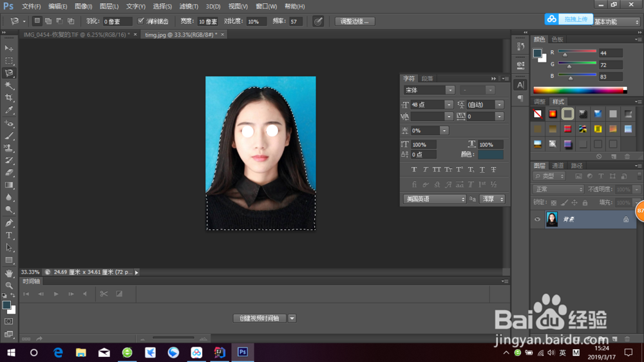Select the horizontal Type tool
Screen dimensions: 644x362
point(9,235)
